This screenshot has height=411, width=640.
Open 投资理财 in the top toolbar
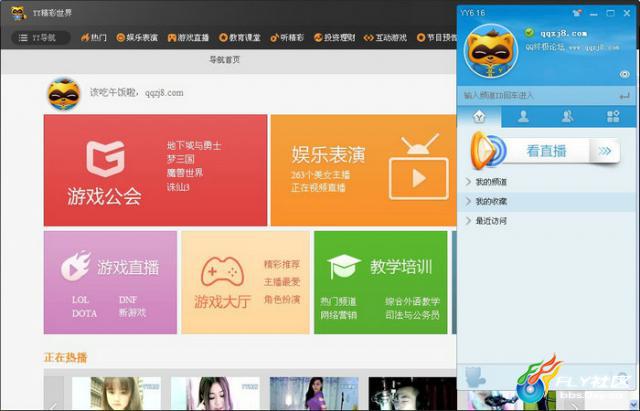(x=334, y=38)
